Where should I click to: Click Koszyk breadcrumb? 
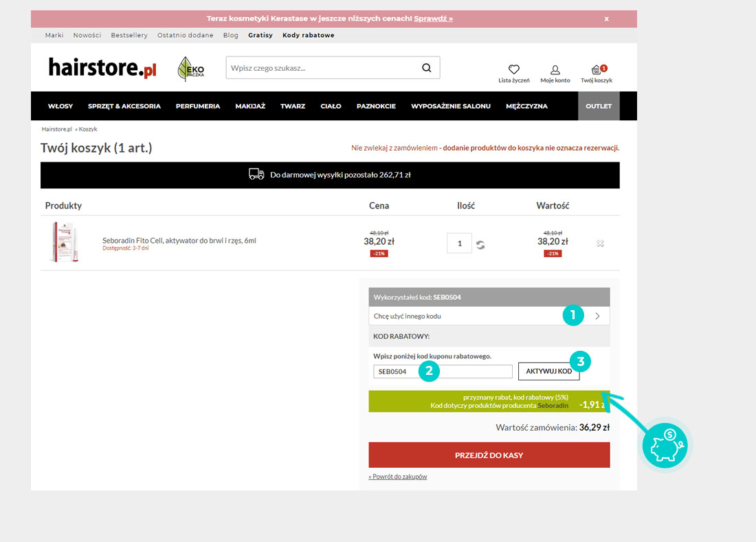[x=88, y=129]
